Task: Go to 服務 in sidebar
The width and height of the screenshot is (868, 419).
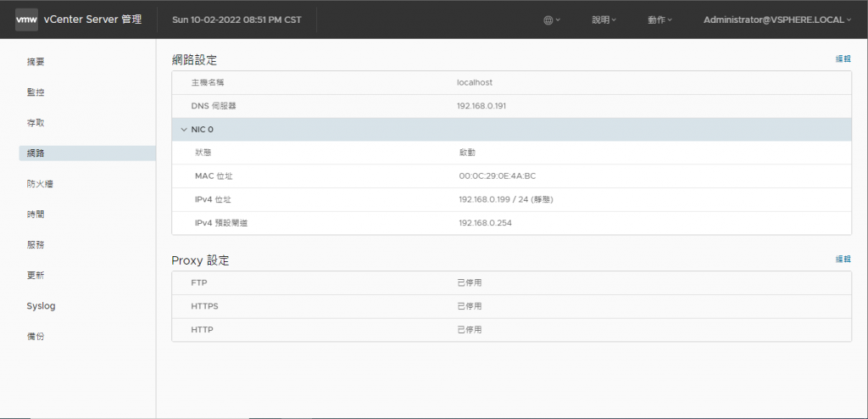Action: (36, 245)
